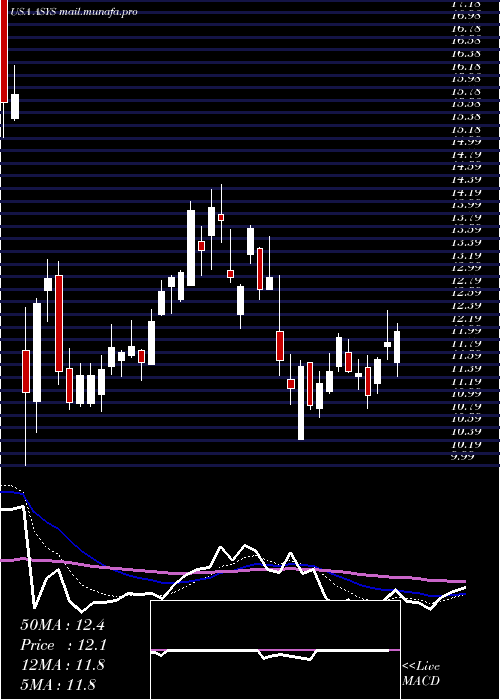
Task: Click the 12MA : 11.8 value
Action: coord(62,665)
